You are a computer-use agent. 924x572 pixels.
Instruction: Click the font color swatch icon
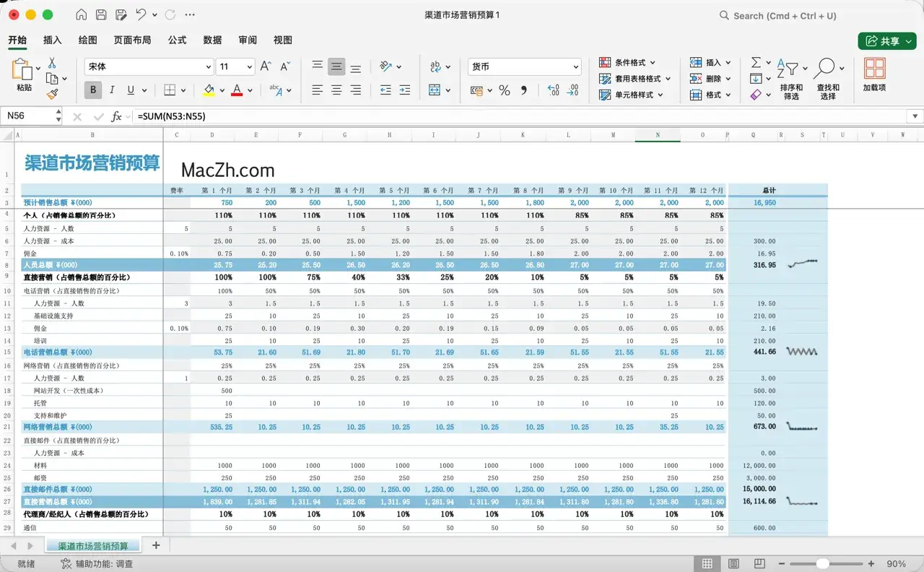pyautogui.click(x=237, y=90)
